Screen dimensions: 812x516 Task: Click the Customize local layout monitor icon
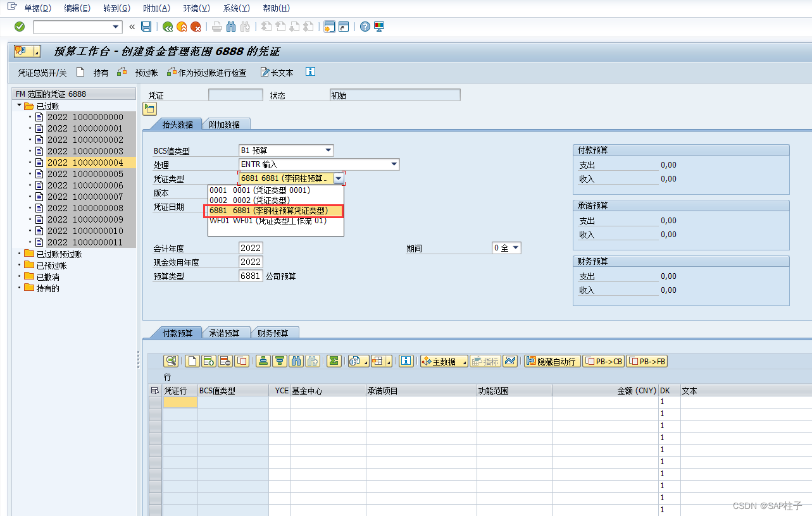tap(379, 27)
